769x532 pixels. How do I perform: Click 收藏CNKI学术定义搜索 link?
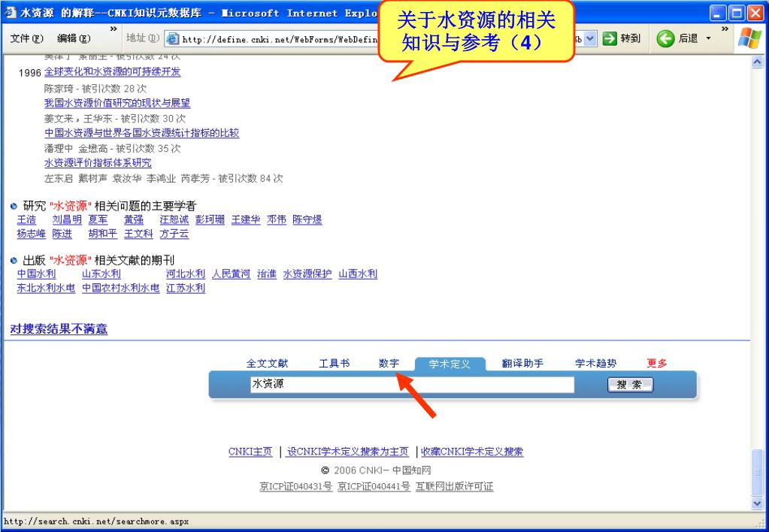point(472,452)
